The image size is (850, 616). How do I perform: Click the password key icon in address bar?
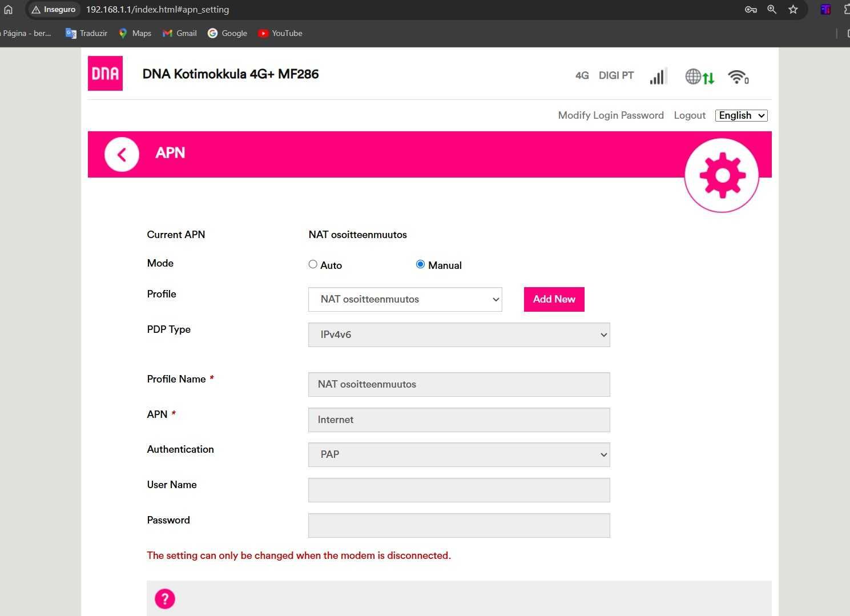coord(751,9)
